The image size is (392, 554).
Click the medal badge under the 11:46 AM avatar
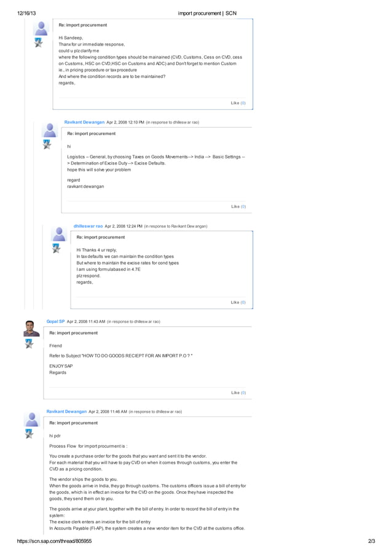[x=29, y=434]
